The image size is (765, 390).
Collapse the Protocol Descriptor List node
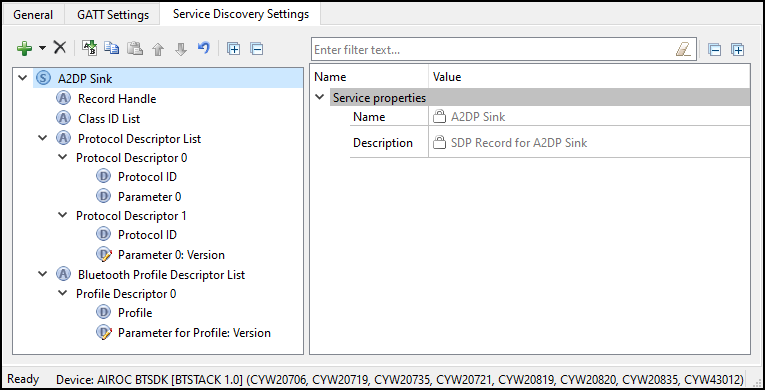coord(43,138)
